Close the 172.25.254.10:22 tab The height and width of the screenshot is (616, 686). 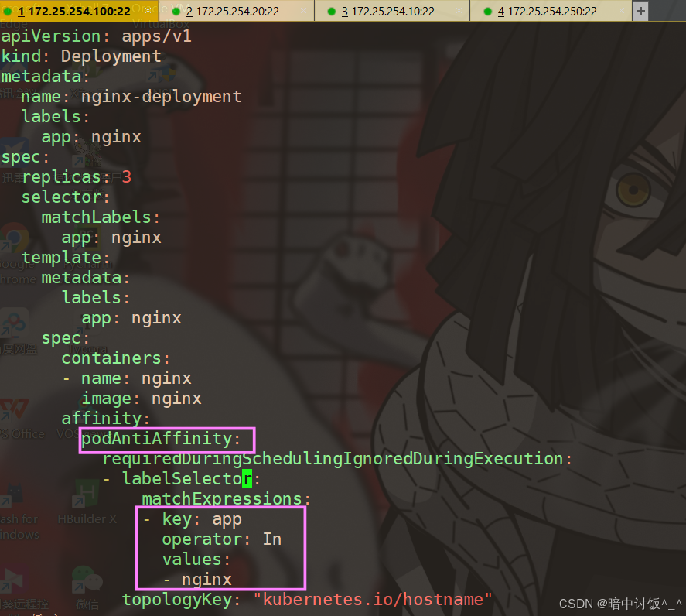click(x=460, y=11)
